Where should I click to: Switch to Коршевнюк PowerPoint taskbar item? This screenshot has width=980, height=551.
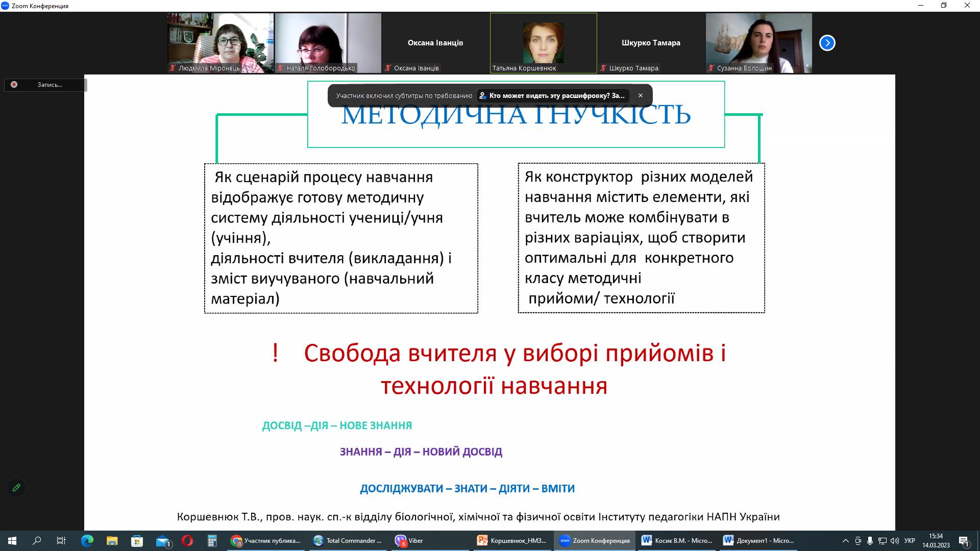point(512,541)
